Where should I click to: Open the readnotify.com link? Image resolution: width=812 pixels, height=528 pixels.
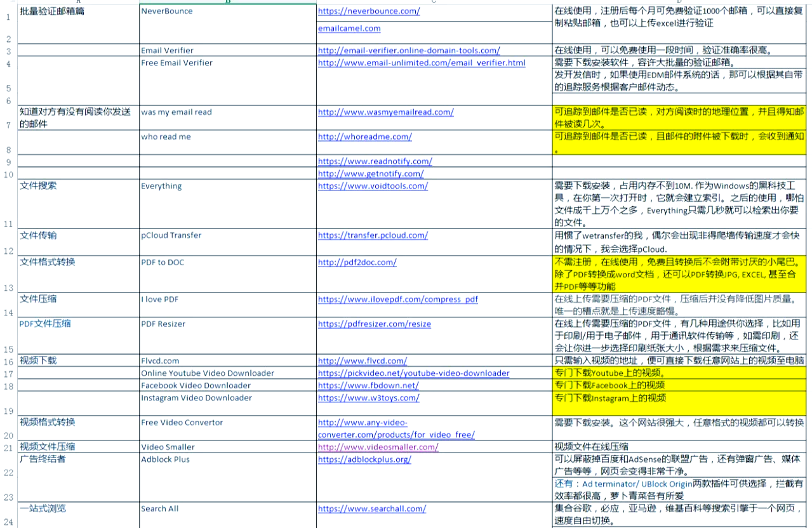[375, 162]
